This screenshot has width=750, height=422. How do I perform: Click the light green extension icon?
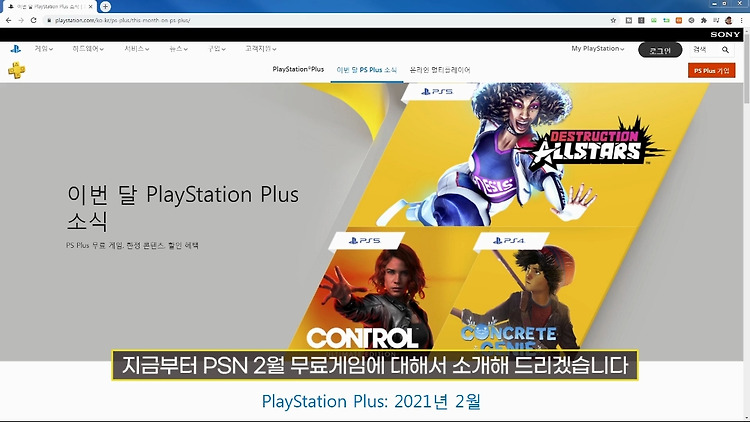click(x=653, y=20)
